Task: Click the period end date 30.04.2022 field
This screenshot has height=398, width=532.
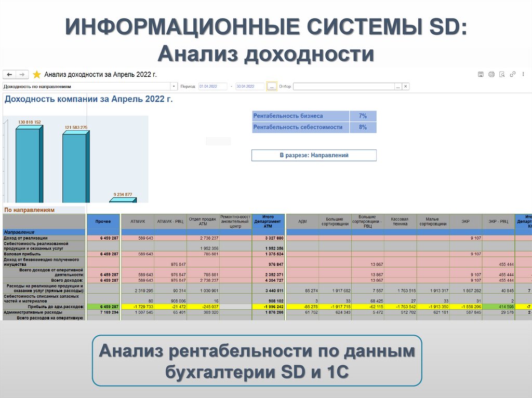Action: tap(250, 87)
